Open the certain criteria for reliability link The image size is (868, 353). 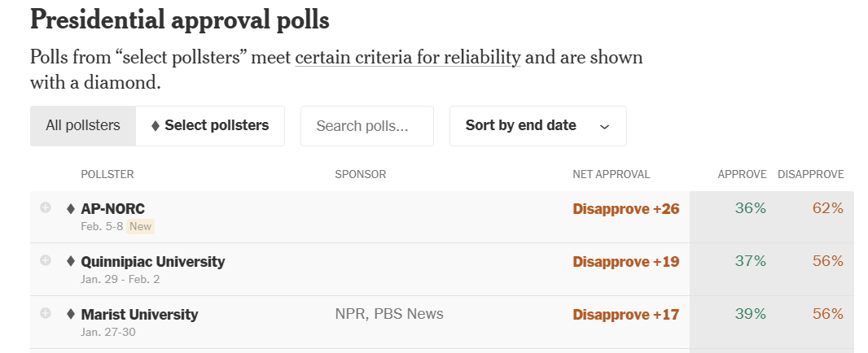coord(407,59)
